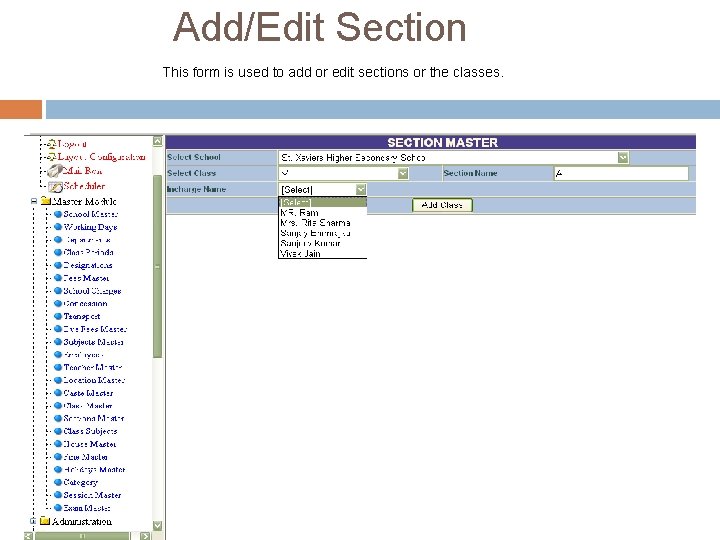Click blue bullet beside Transport
The width and height of the screenshot is (720, 540).
pyautogui.click(x=58, y=316)
